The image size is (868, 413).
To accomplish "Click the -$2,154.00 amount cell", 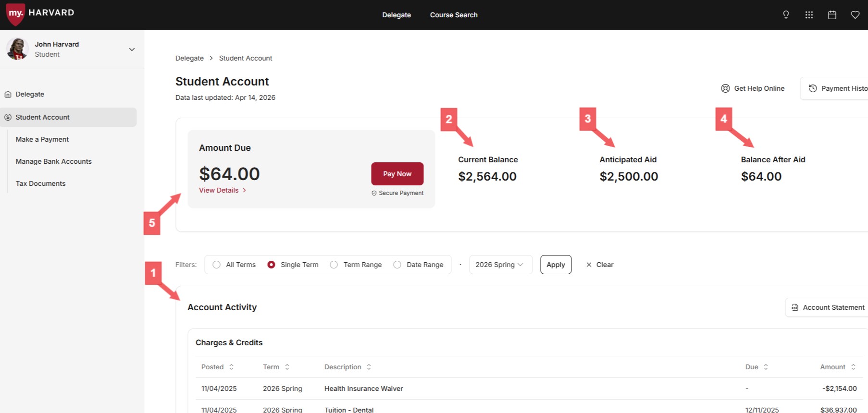I will point(839,389).
